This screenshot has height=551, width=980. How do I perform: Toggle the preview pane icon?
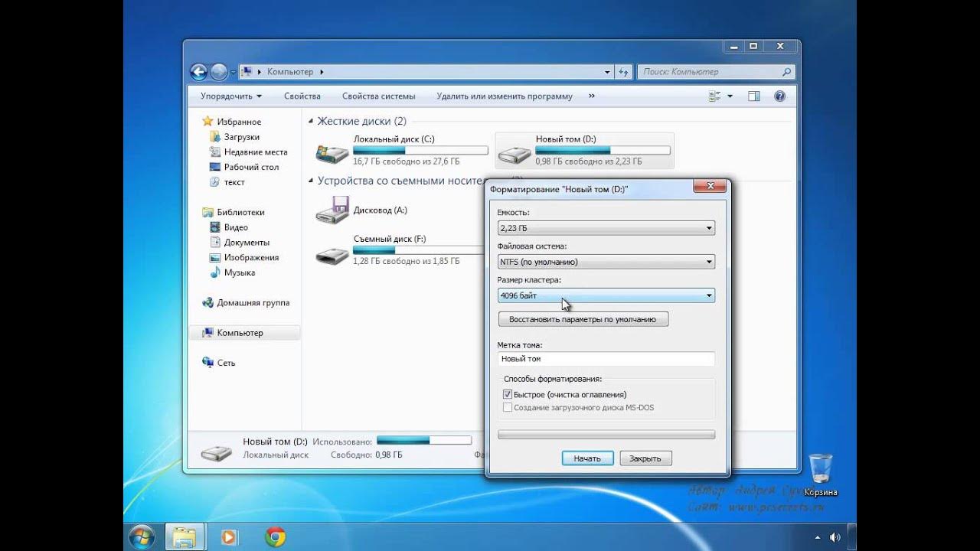(753, 96)
